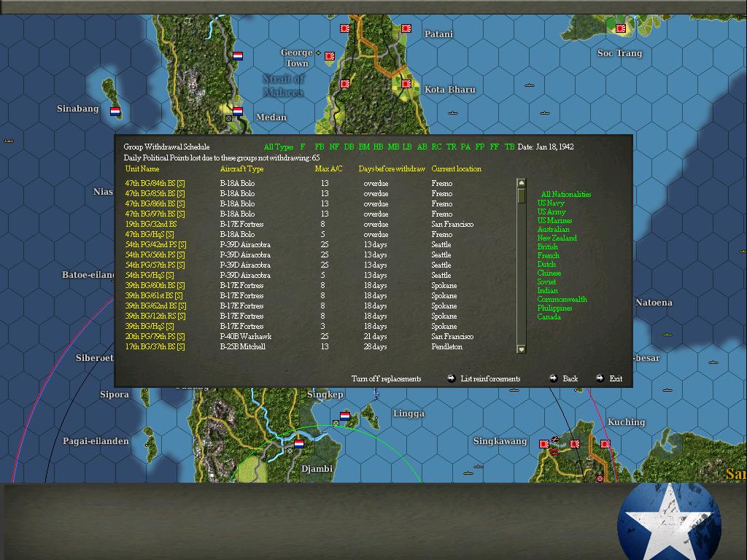Image resolution: width=747 pixels, height=560 pixels.
Task: Filter aircraft list by MB type
Action: click(x=393, y=147)
